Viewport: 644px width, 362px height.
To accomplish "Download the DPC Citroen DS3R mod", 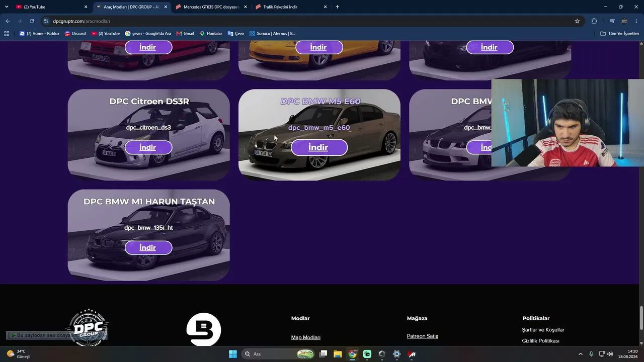I will point(148,147).
